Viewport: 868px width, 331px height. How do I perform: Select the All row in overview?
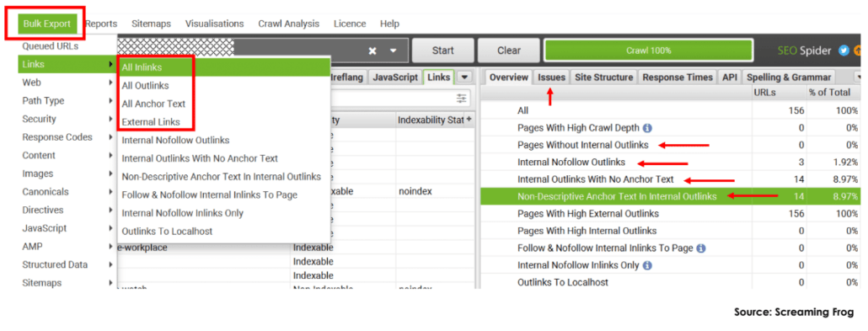pos(671,110)
